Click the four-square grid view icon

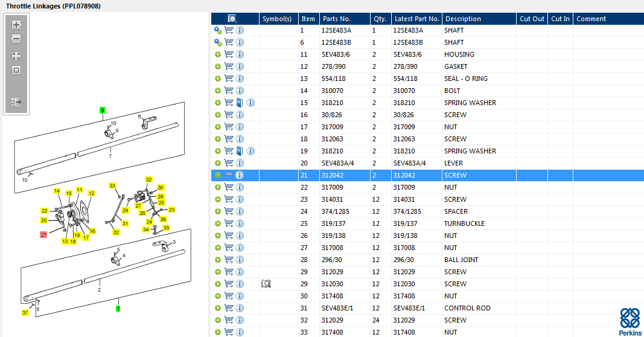click(16, 56)
